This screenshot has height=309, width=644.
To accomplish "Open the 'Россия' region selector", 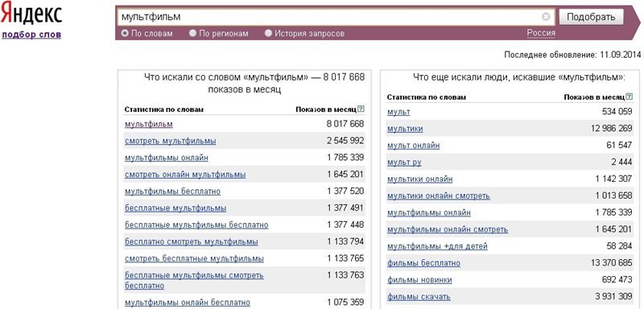I will tap(541, 33).
